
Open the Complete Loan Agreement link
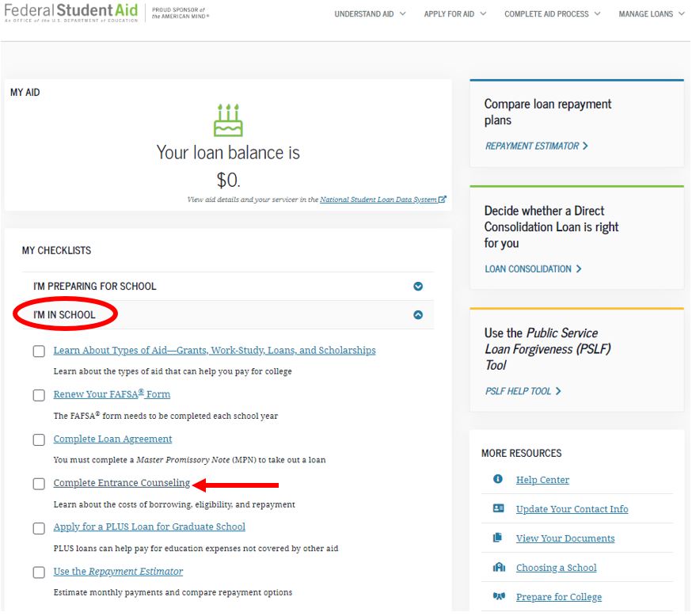pos(112,439)
